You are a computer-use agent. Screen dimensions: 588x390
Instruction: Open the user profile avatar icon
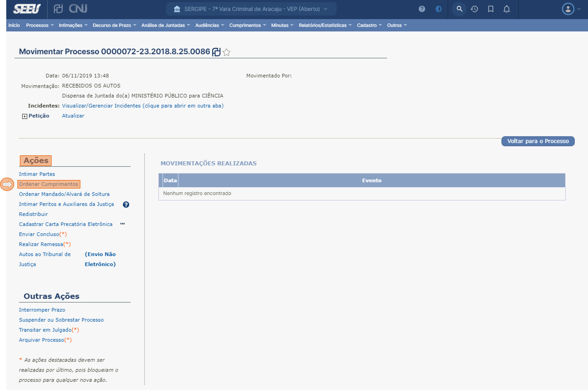(568, 9)
